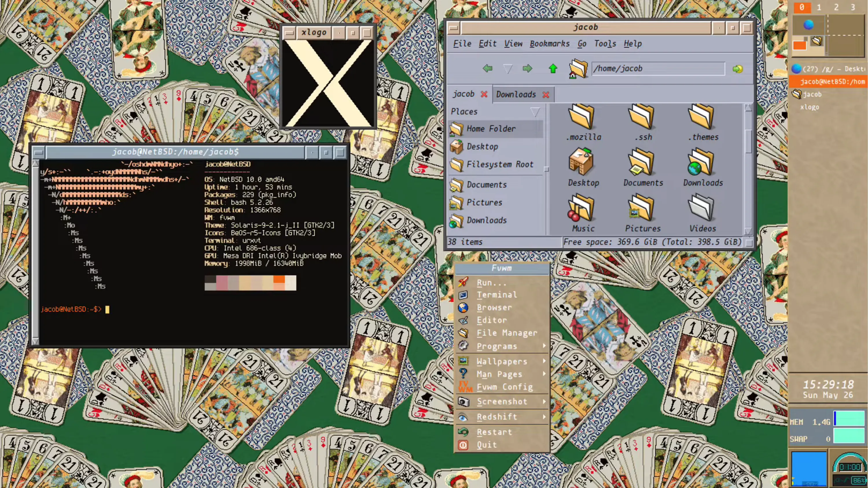Open the Edit menu
The width and height of the screenshot is (868, 488).
coord(488,43)
